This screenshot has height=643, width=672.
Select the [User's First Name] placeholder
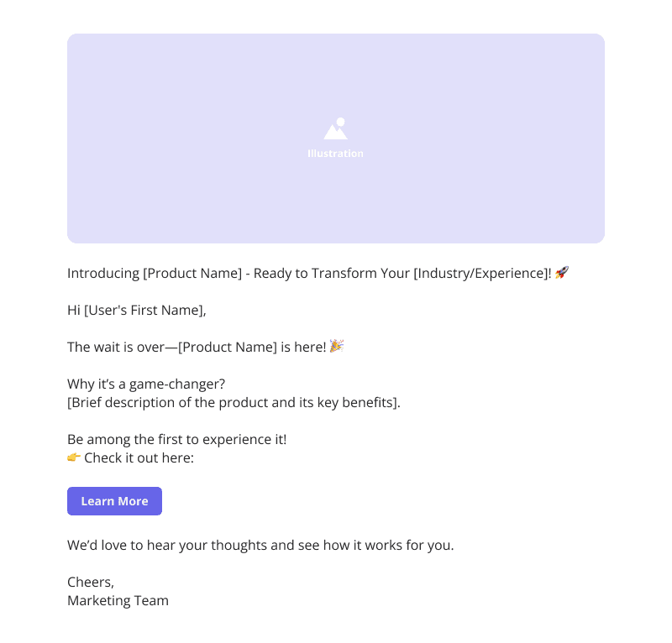point(144,311)
